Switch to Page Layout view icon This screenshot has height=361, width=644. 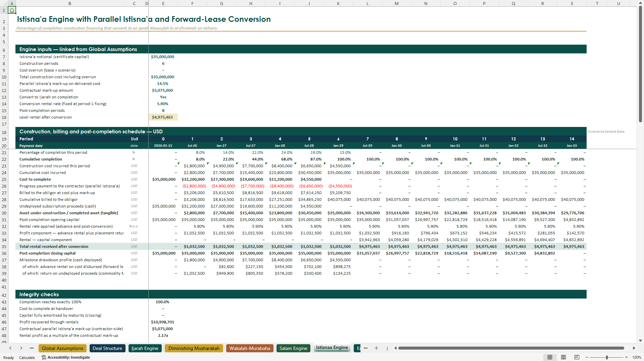(x=563, y=357)
